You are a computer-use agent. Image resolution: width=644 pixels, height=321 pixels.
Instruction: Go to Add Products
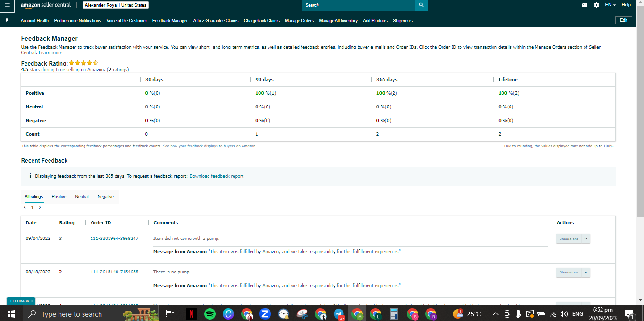pyautogui.click(x=375, y=21)
